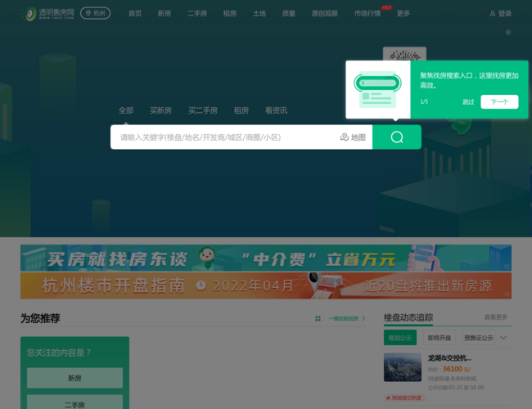532x409 pixels.
Task: Select the 全部 search tab
Action: 126,110
